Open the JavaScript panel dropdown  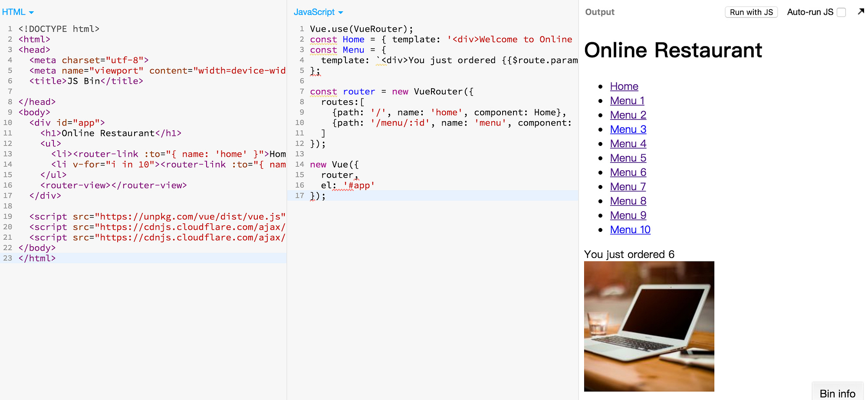click(341, 12)
